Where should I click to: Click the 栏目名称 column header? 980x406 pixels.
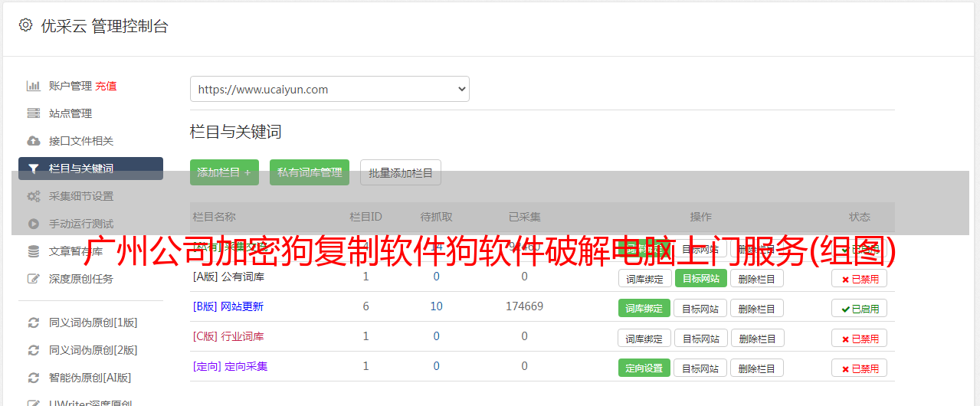[x=215, y=217]
